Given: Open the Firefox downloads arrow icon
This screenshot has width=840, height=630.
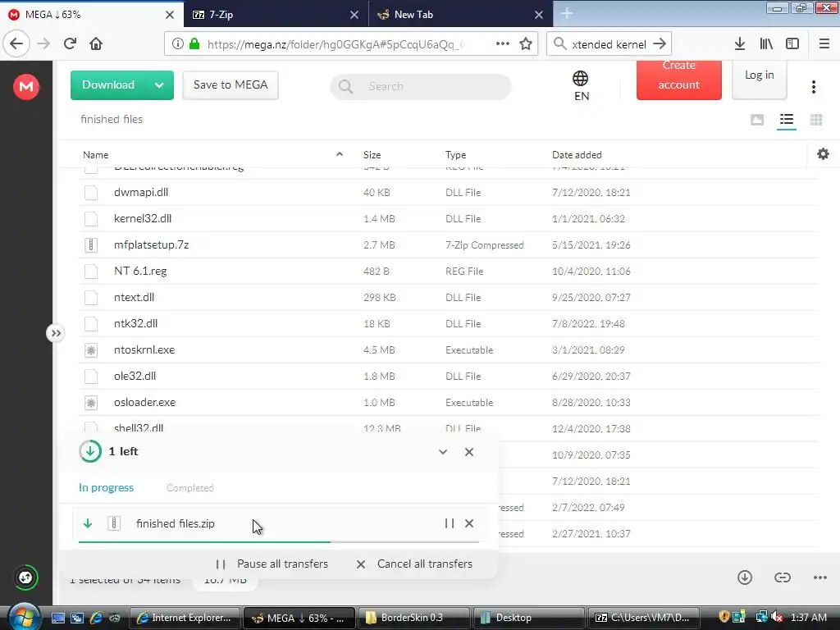Looking at the screenshot, I should [x=739, y=44].
